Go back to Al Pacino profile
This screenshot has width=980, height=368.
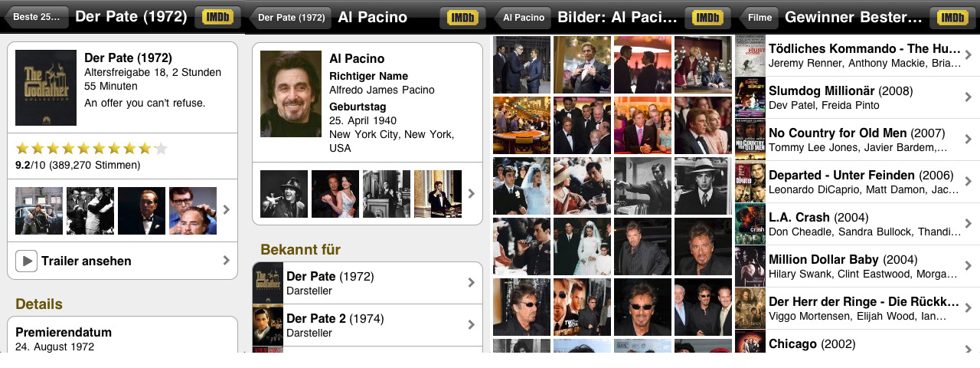pos(521,17)
